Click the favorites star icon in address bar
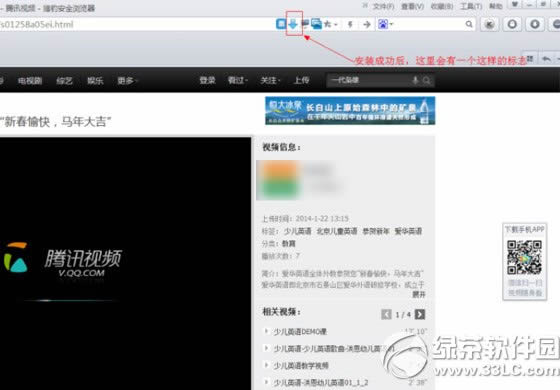This screenshot has width=560, height=390. coord(328,24)
